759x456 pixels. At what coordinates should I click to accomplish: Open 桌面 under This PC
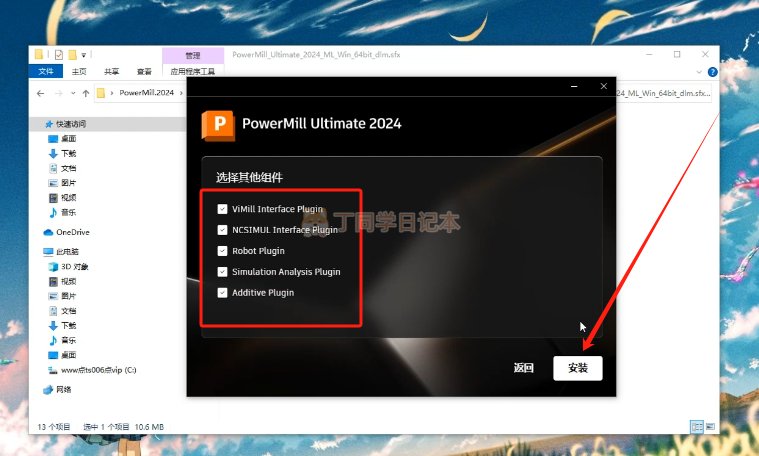tap(68, 355)
